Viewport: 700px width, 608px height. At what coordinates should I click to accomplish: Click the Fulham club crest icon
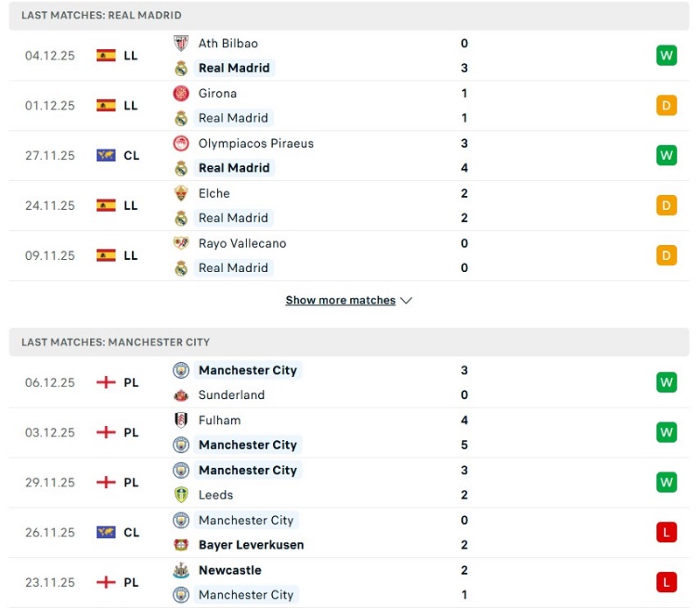click(181, 420)
